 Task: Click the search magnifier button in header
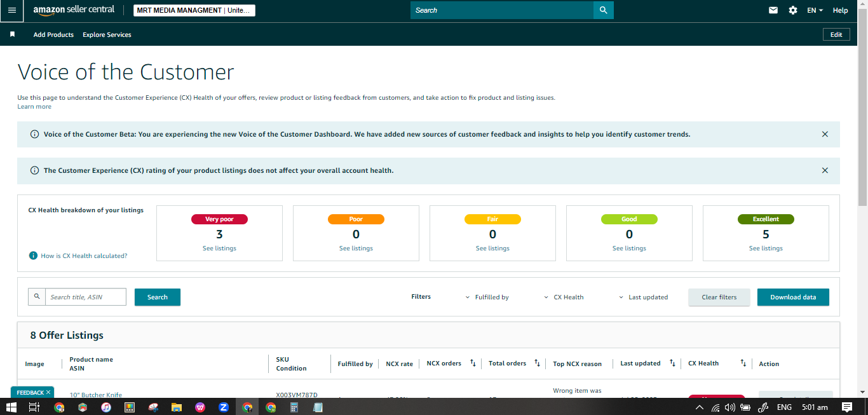[603, 10]
